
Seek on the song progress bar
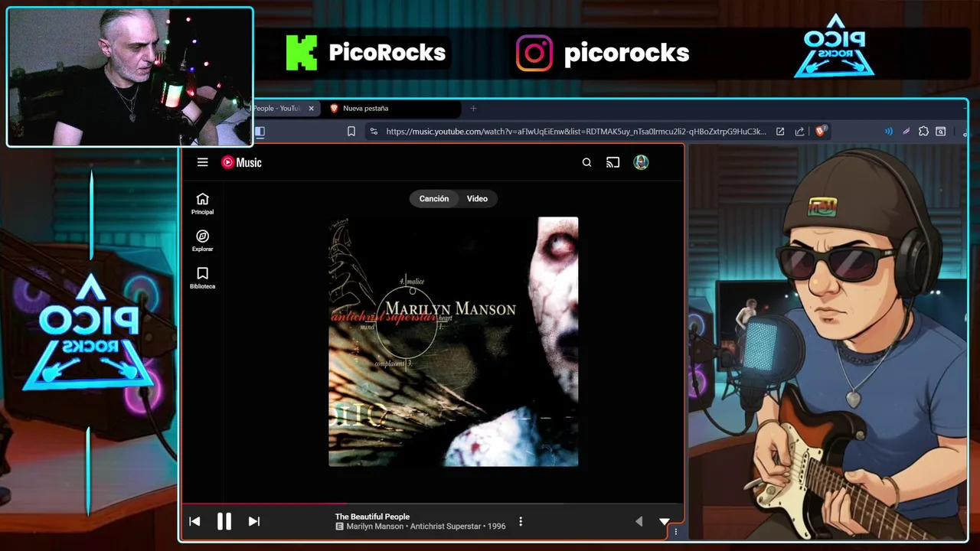point(432,504)
